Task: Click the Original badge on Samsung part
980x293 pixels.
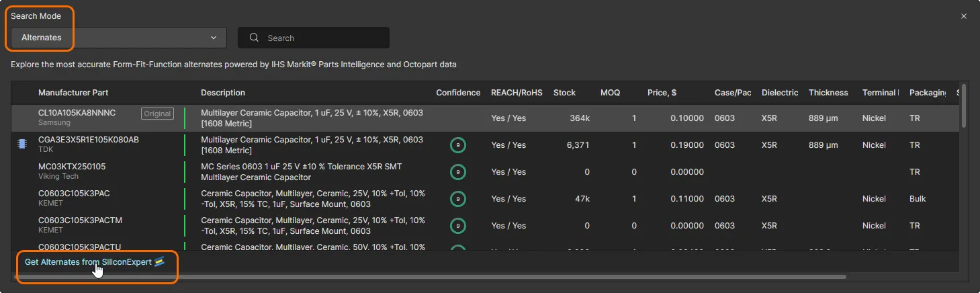Action: click(x=157, y=114)
